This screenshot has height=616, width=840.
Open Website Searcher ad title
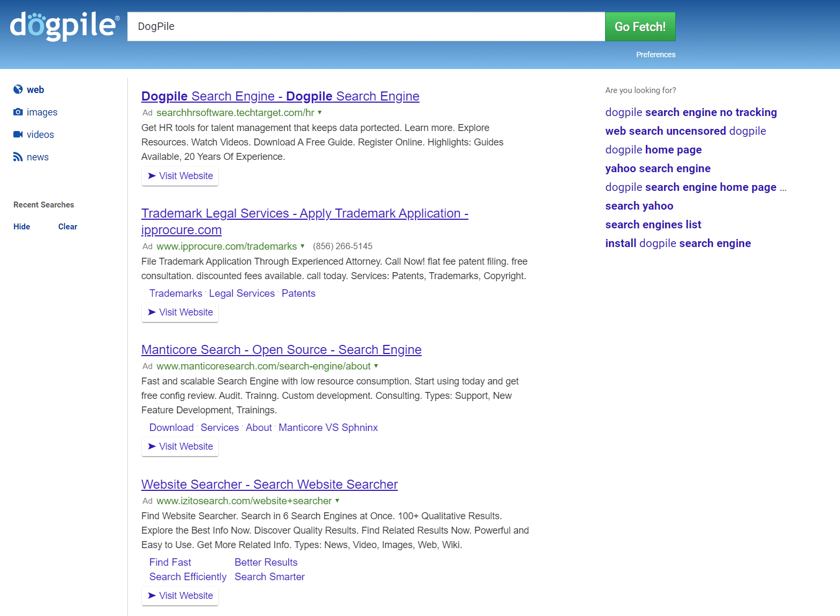(270, 484)
